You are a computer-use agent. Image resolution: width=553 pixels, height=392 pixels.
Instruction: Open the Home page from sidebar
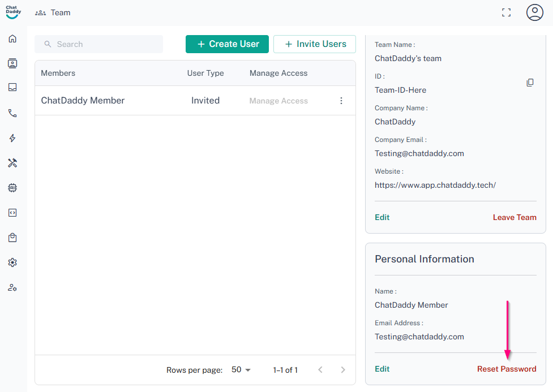[x=12, y=39]
